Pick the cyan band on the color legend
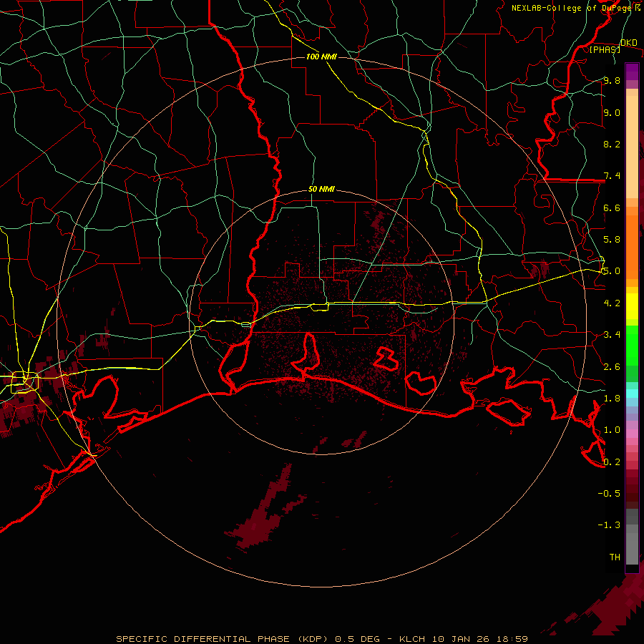 pos(632,394)
